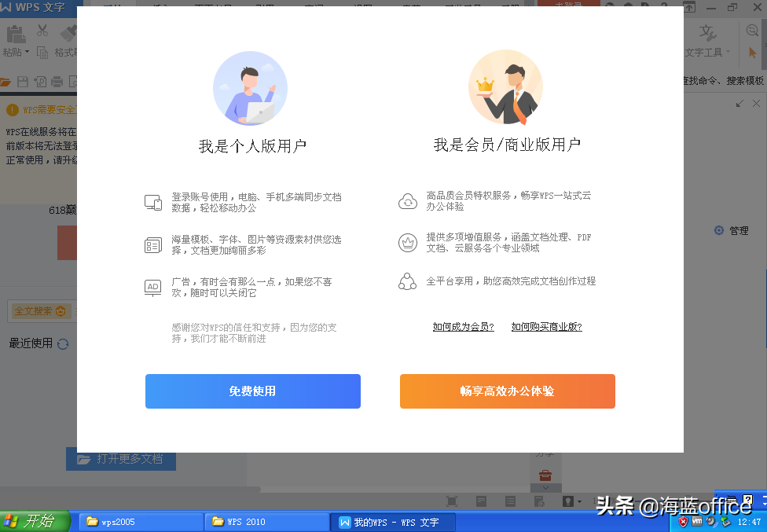Click the export to PDF icon

point(40,82)
